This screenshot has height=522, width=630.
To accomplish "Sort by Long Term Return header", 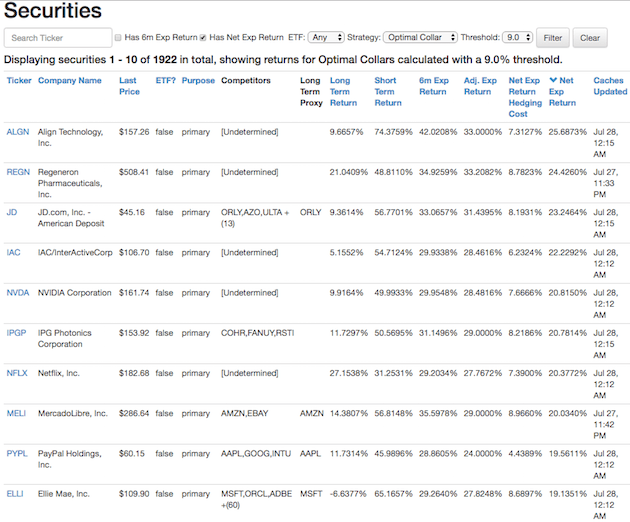I will (343, 91).
